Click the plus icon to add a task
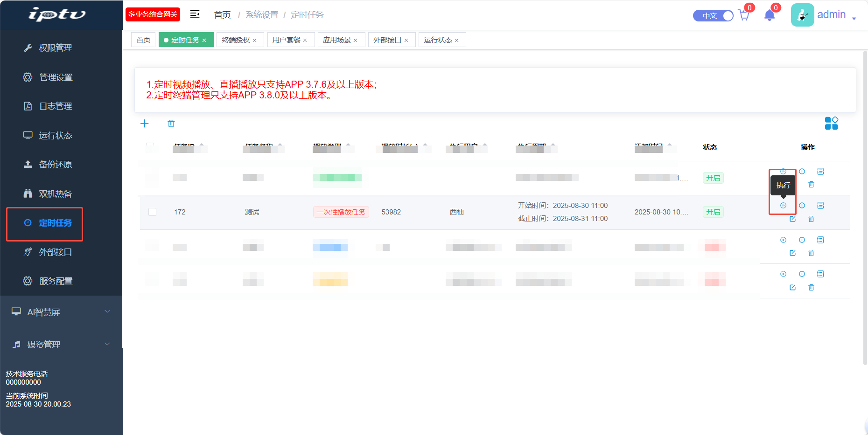The height and width of the screenshot is (435, 868). [x=145, y=124]
